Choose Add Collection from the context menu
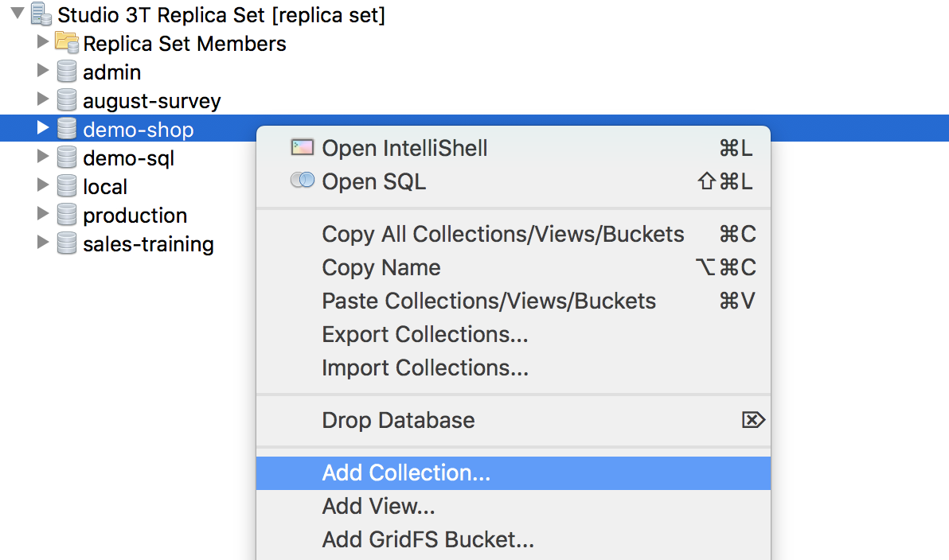Viewport: 949px width, 560px height. [x=406, y=472]
